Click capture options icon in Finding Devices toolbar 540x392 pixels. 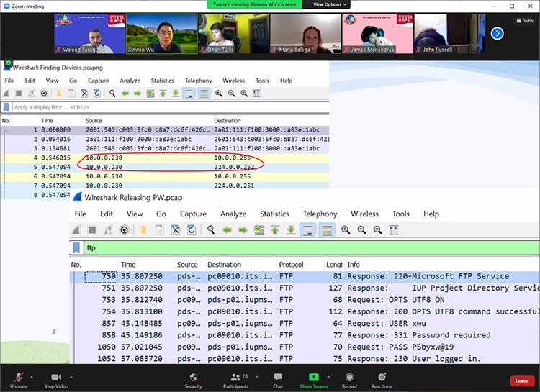click(44, 94)
